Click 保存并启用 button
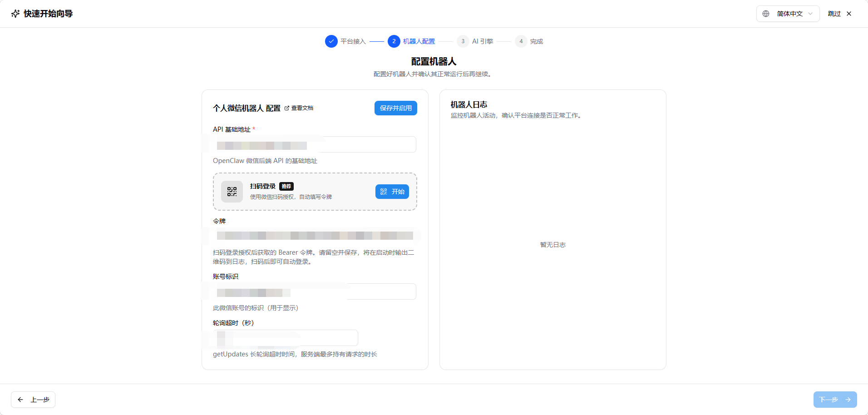Viewport: 868px width, 415px height. coord(396,108)
